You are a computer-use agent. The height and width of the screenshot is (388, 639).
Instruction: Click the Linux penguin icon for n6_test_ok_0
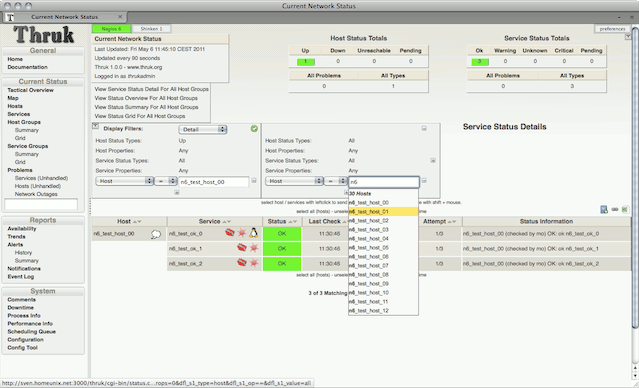pyautogui.click(x=254, y=233)
